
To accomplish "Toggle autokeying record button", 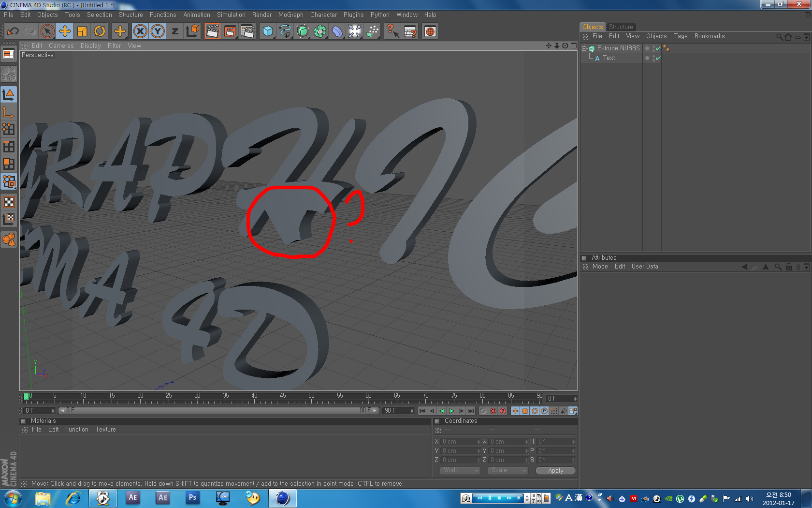I will [493, 411].
